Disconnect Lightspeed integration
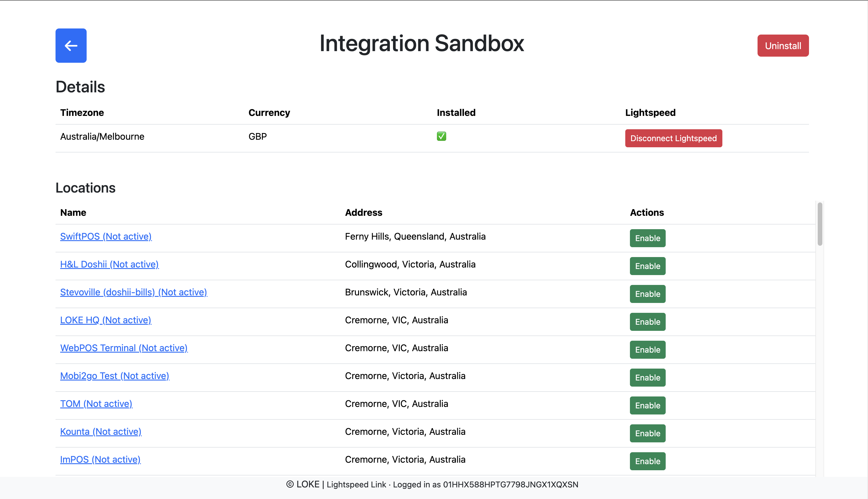The image size is (868, 499). coord(674,138)
